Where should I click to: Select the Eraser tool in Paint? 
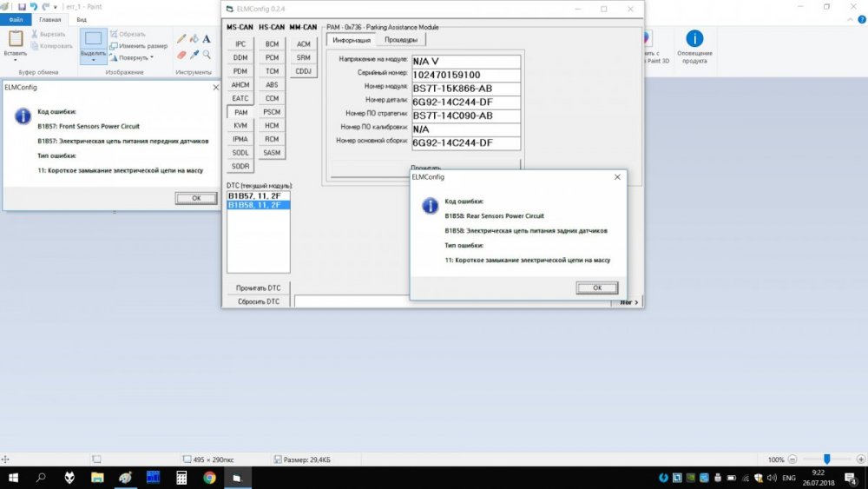click(x=181, y=54)
